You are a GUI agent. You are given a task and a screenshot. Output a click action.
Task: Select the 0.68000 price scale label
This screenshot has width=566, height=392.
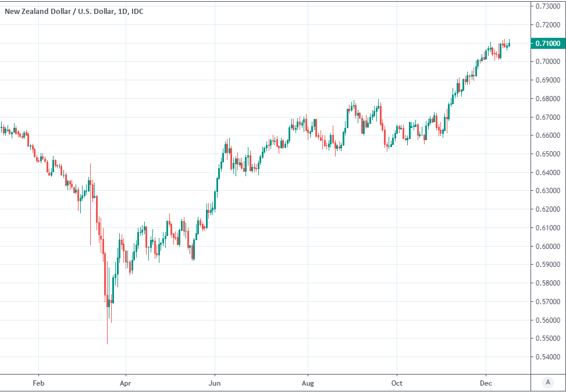pos(547,98)
